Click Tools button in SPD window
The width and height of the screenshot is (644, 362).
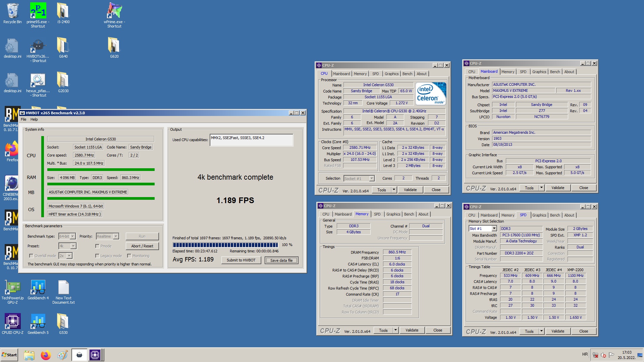click(529, 331)
